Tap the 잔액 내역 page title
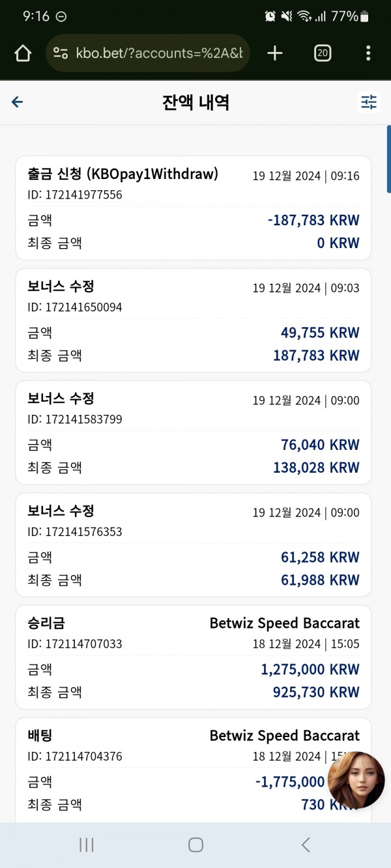391x868 pixels. point(195,102)
